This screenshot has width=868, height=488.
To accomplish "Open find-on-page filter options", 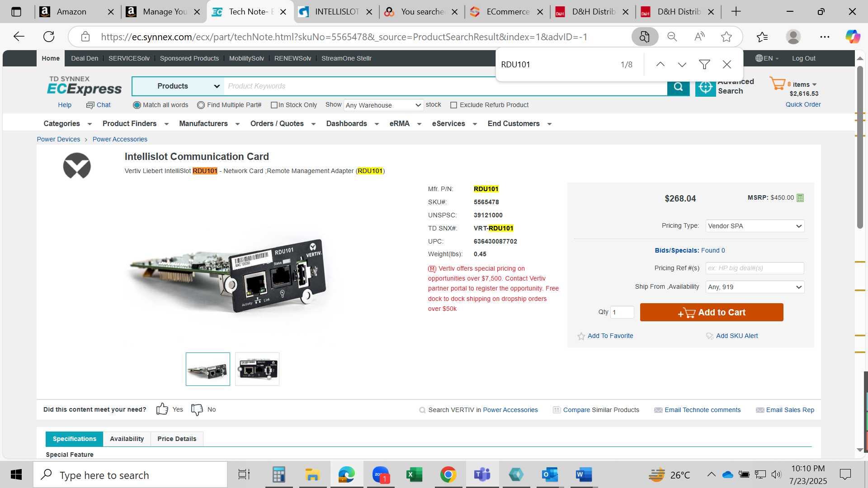I will tap(704, 65).
